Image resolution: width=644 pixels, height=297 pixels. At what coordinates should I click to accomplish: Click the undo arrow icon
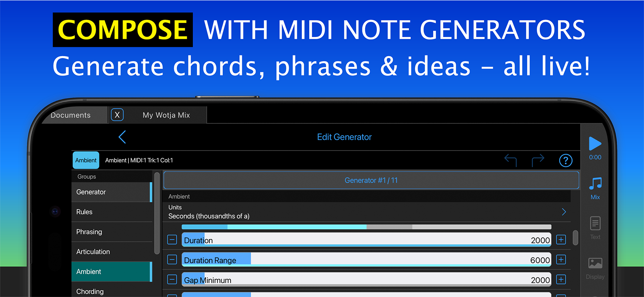[x=510, y=160]
